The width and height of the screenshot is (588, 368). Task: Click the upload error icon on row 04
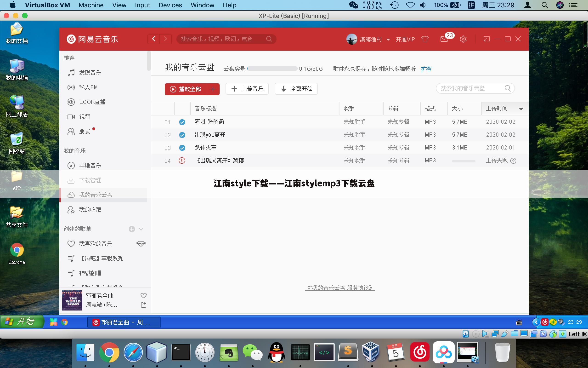click(182, 161)
